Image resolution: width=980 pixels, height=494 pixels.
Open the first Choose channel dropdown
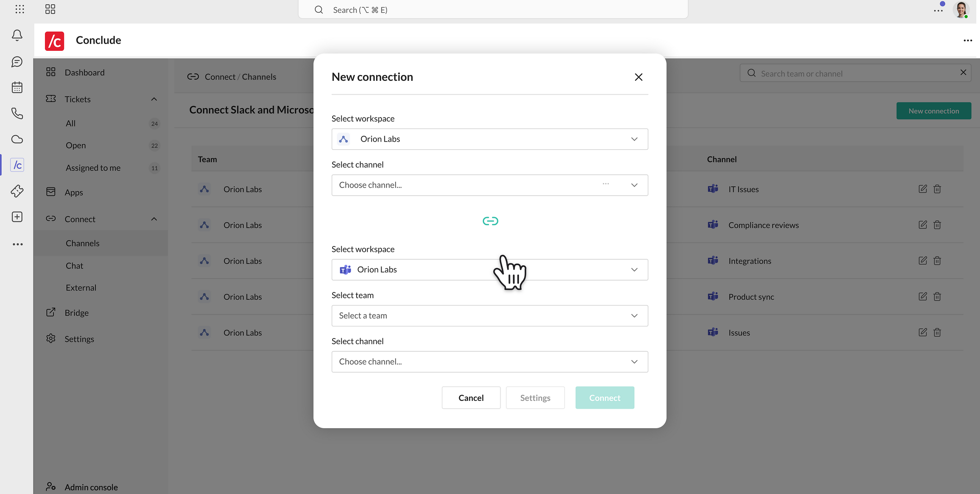point(490,185)
